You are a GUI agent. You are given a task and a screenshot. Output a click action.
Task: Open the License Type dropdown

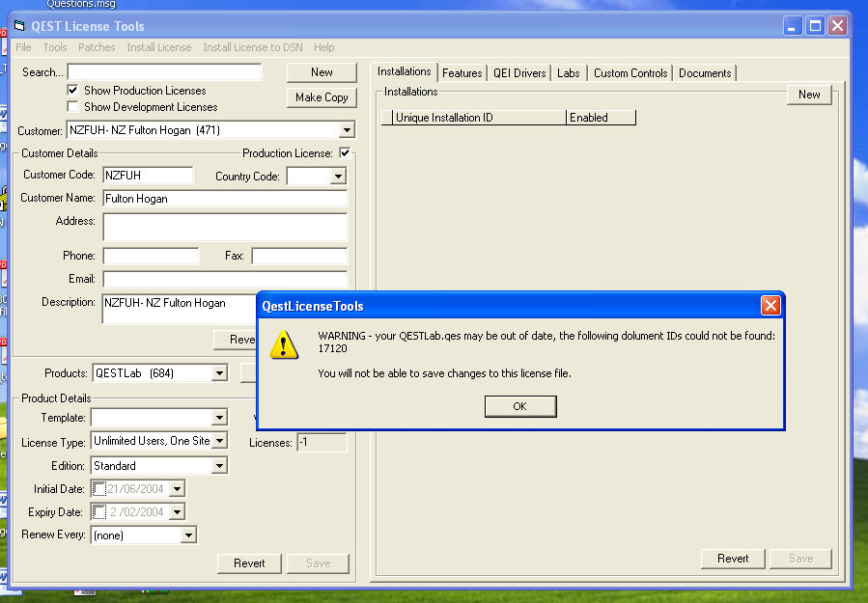pos(219,441)
